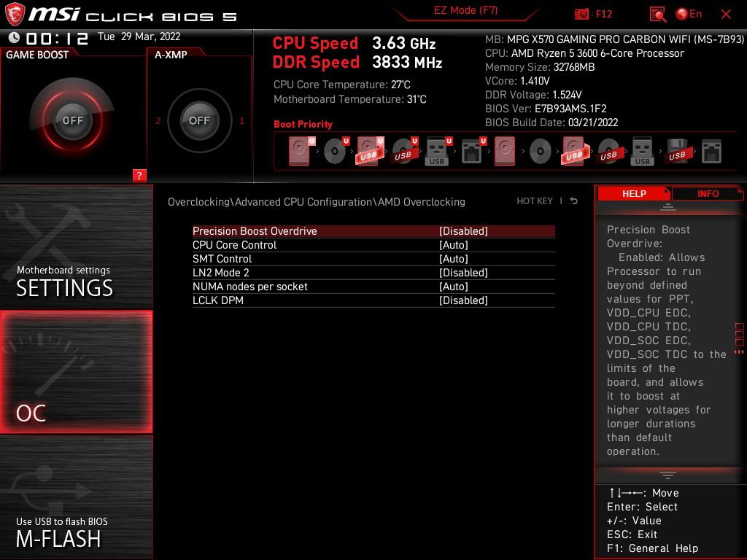Select the NUMA nodes per socket label
This screenshot has height=560, width=747.
[250, 286]
